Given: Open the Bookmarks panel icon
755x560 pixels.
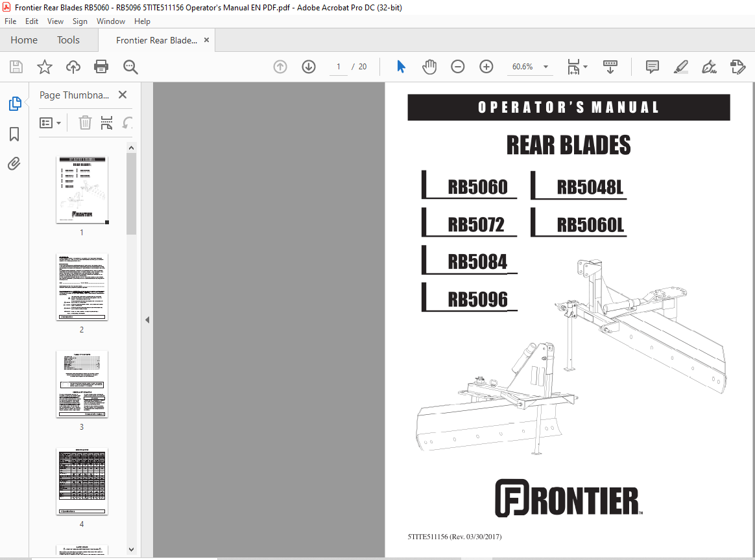Looking at the screenshot, I should point(14,134).
